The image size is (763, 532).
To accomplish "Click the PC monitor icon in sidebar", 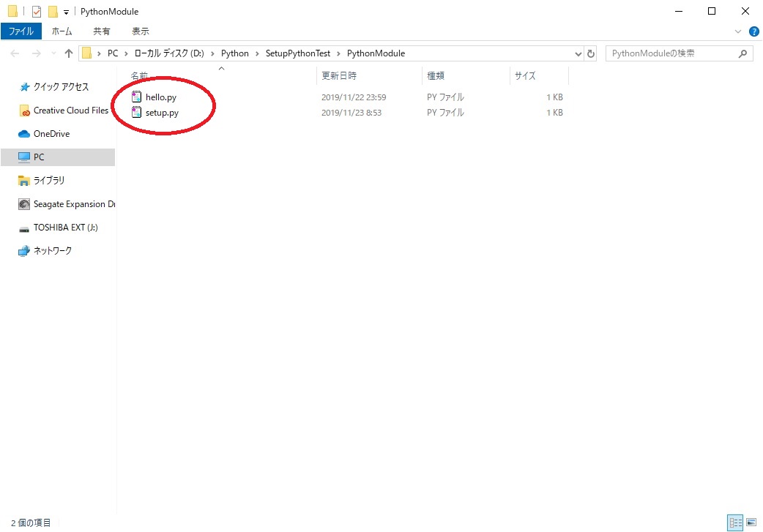I will tap(24, 157).
